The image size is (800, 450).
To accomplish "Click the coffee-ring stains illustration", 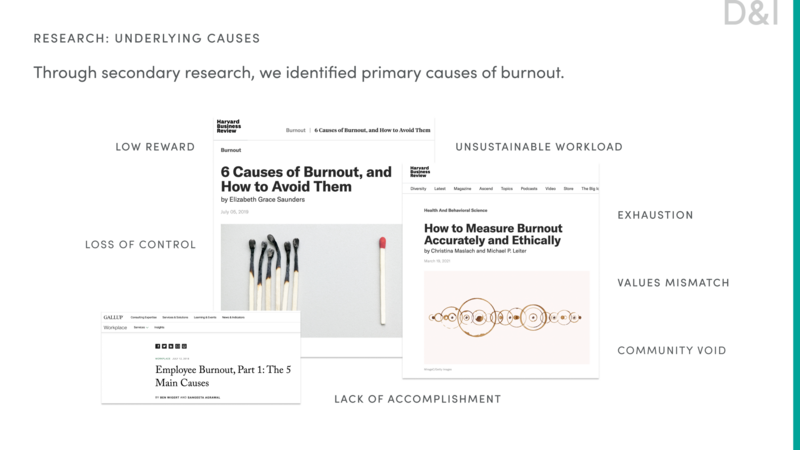I will coord(506,317).
